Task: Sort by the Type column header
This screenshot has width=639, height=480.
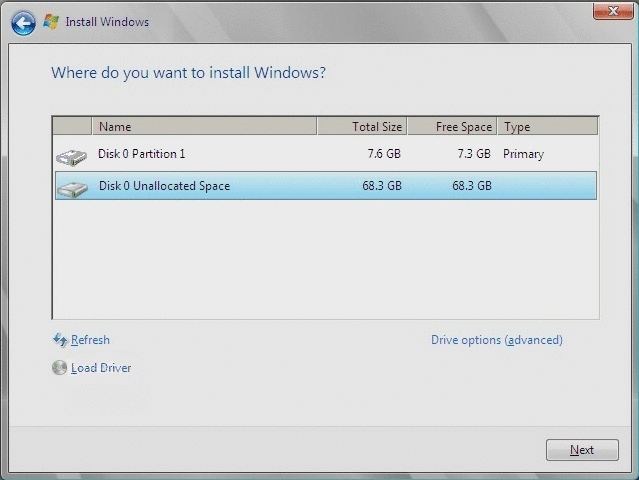Action: pos(547,126)
